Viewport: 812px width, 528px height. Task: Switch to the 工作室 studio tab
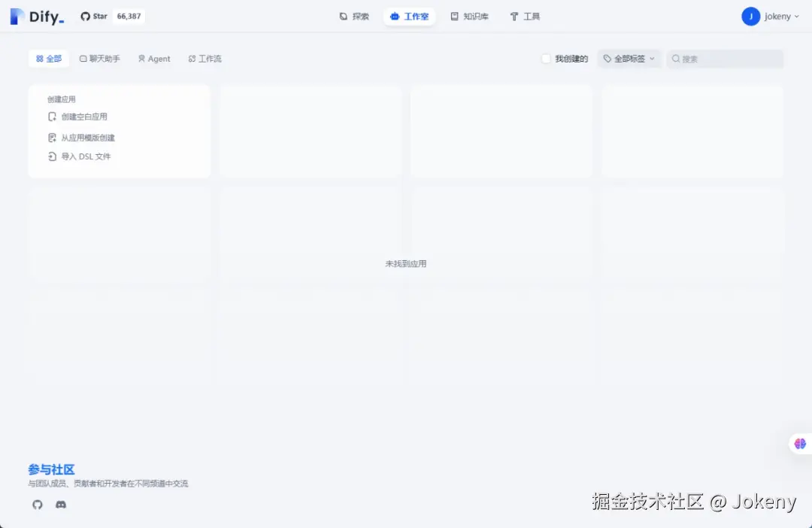(409, 17)
